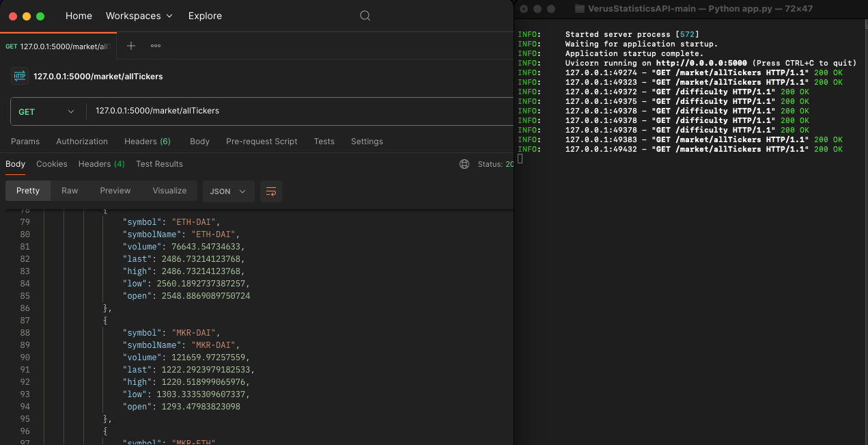Open the GET method dropdown

(46, 111)
